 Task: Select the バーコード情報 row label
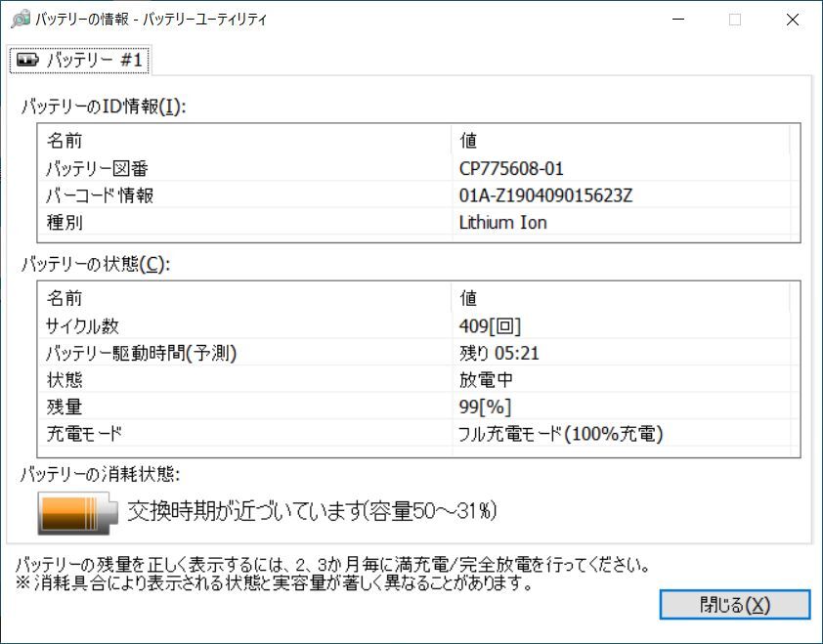100,195
